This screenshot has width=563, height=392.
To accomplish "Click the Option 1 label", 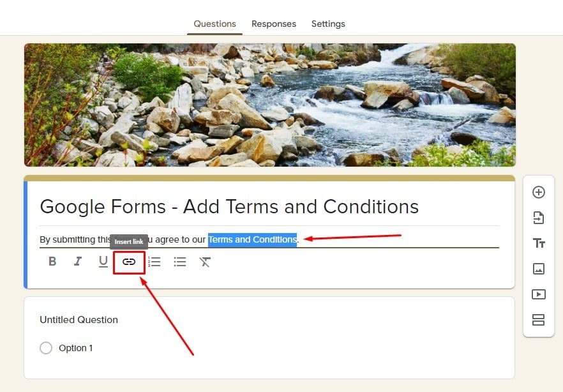I will pos(76,348).
